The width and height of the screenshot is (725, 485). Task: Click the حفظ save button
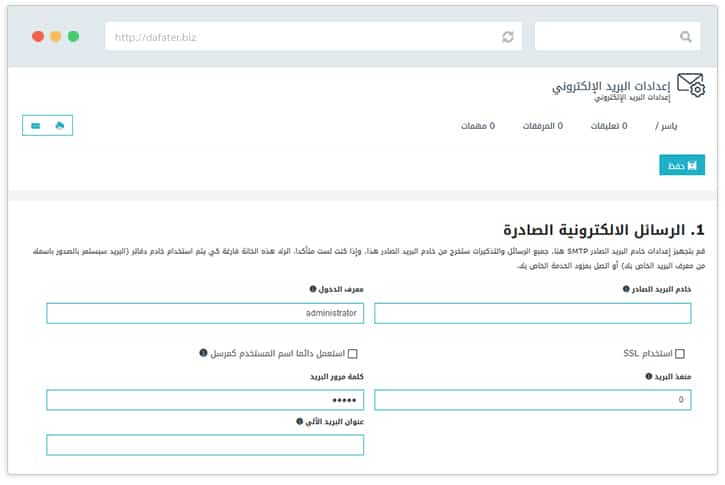pos(682,165)
